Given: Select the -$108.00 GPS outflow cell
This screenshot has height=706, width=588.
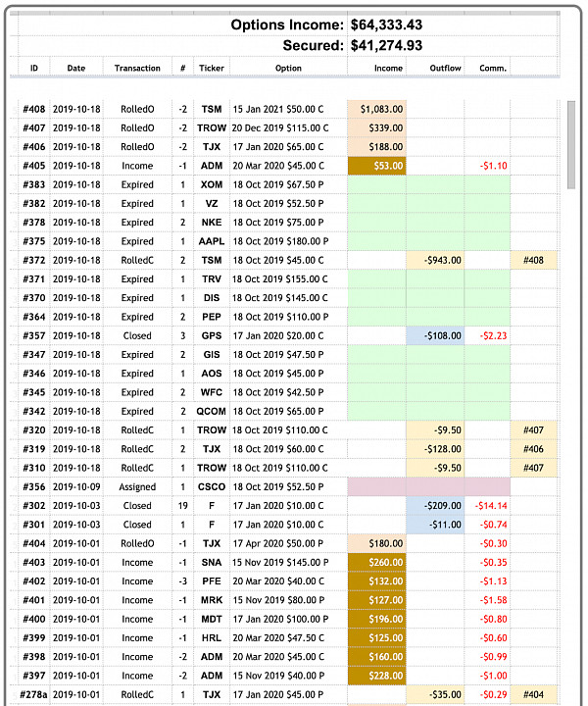Looking at the screenshot, I should (435, 336).
